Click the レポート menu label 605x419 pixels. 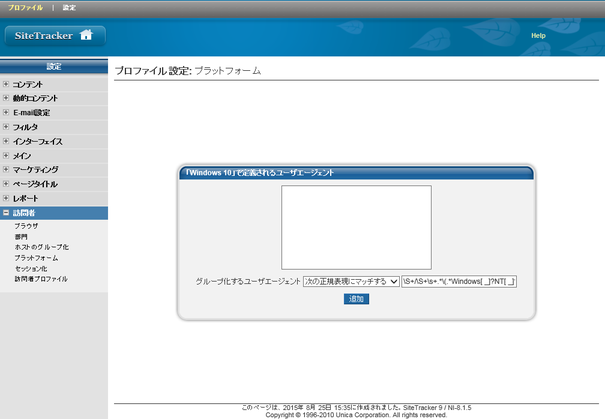[25, 198]
